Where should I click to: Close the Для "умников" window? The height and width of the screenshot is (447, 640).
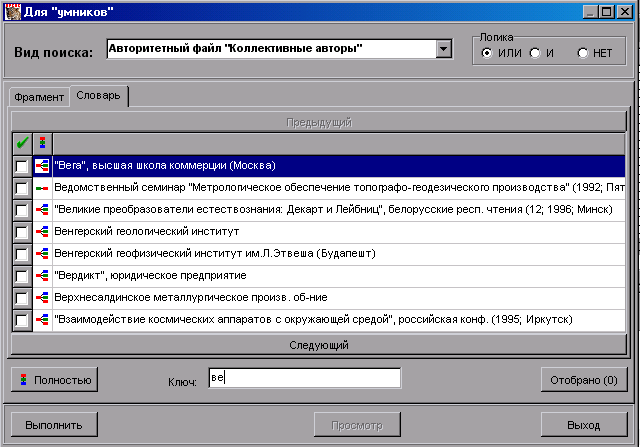(624, 11)
